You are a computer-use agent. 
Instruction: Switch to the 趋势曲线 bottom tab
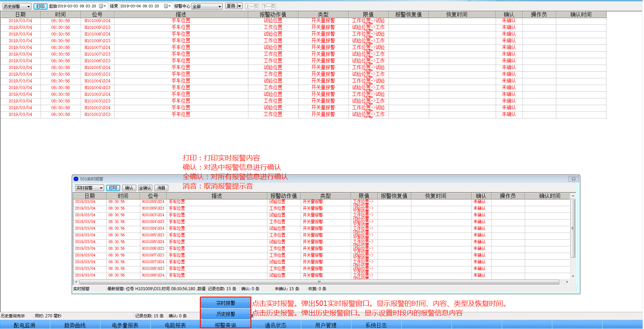(x=75, y=325)
